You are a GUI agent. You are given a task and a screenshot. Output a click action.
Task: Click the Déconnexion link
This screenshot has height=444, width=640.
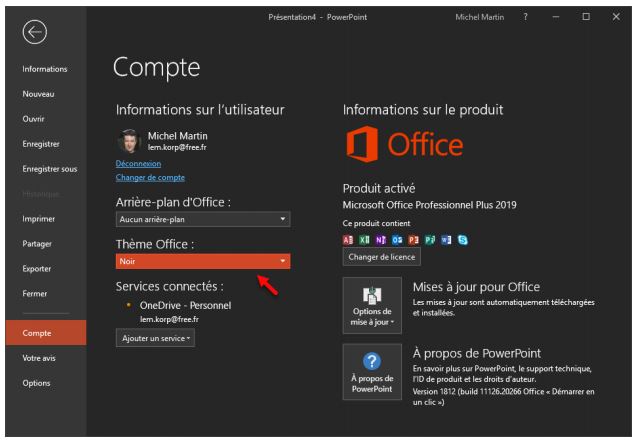[138, 163]
